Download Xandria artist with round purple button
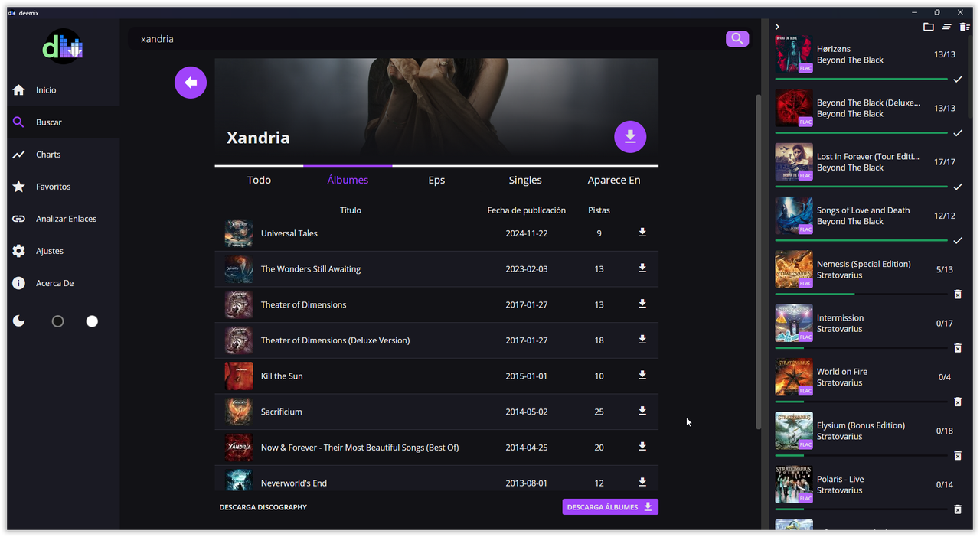 (630, 137)
